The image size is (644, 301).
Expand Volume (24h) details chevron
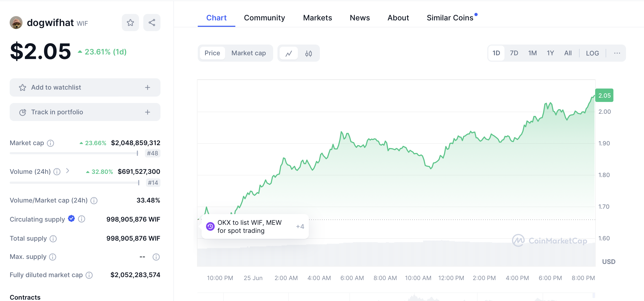click(x=68, y=171)
